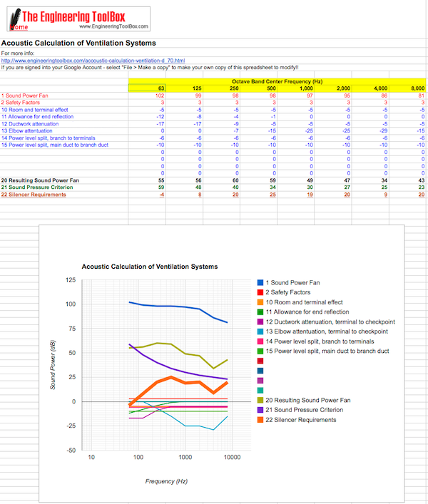
Task: Click the chart title text
Action: pos(150,267)
